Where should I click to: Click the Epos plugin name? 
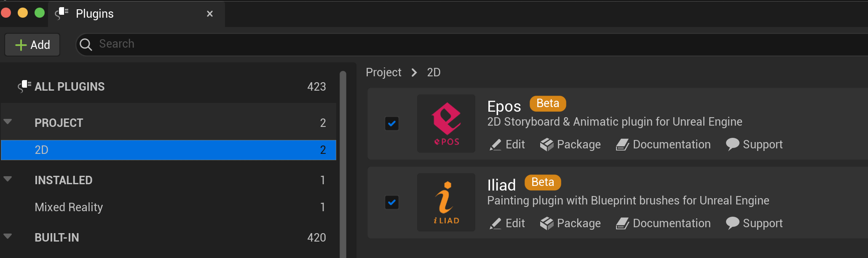tap(504, 106)
